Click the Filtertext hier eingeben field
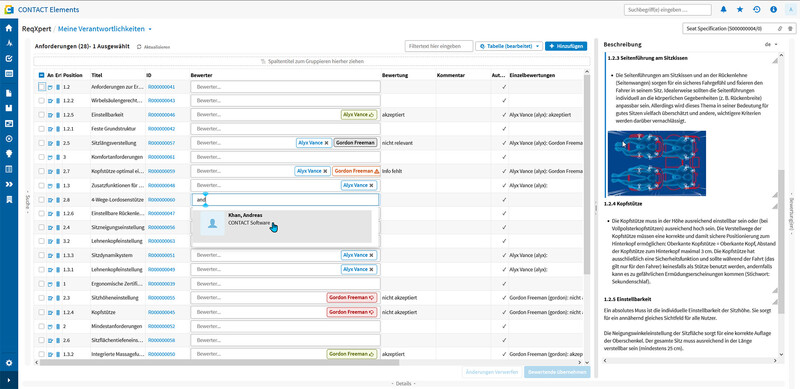 (439, 46)
